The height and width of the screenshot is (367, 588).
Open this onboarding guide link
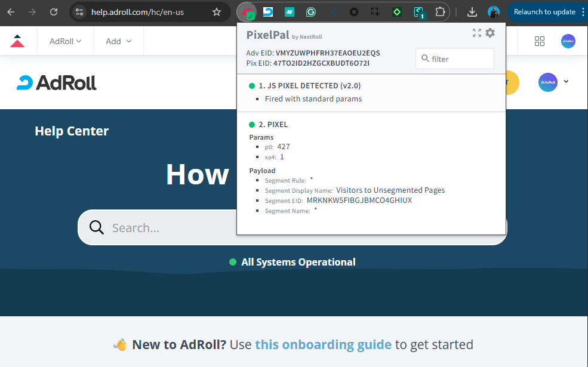point(323,344)
